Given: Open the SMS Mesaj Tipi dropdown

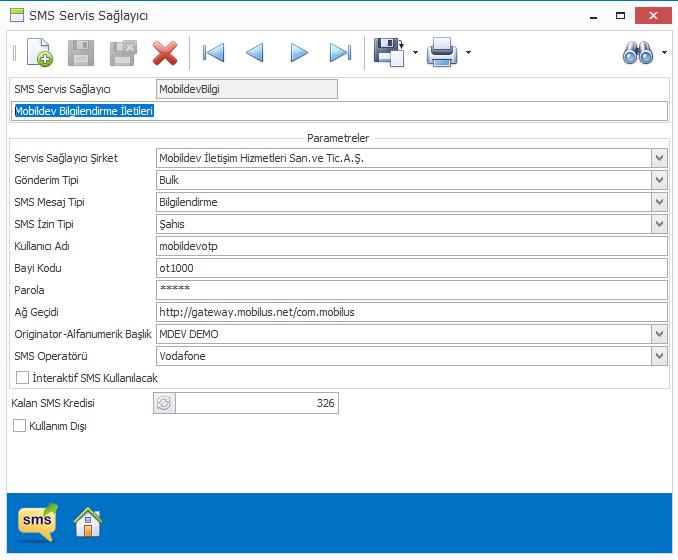Looking at the screenshot, I should (x=659, y=202).
